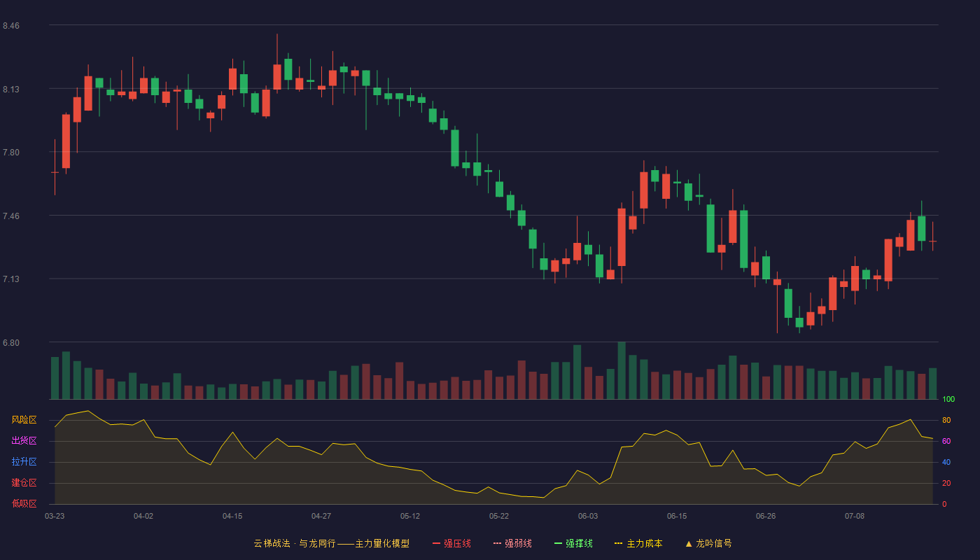The height and width of the screenshot is (560, 980).
Task: Select the tallest green volume bar
Action: (x=622, y=370)
